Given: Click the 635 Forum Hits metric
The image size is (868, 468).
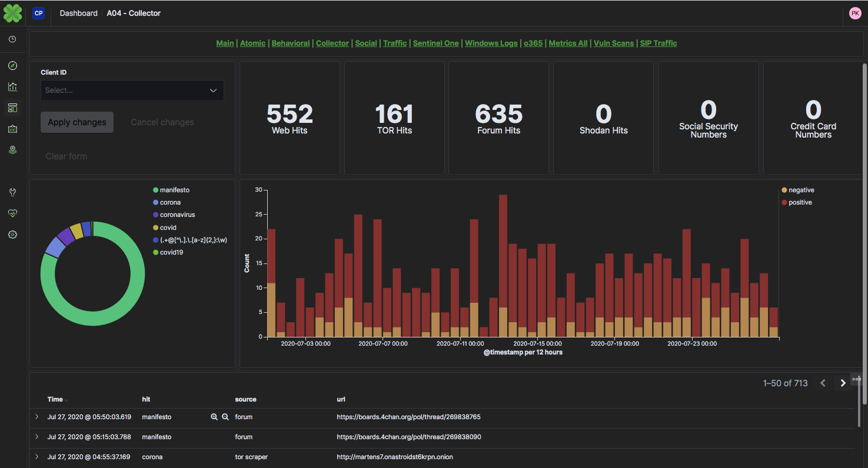Looking at the screenshot, I should (x=498, y=118).
